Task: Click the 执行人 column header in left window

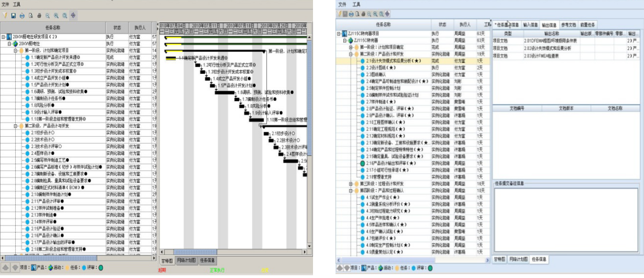Action: (140, 28)
